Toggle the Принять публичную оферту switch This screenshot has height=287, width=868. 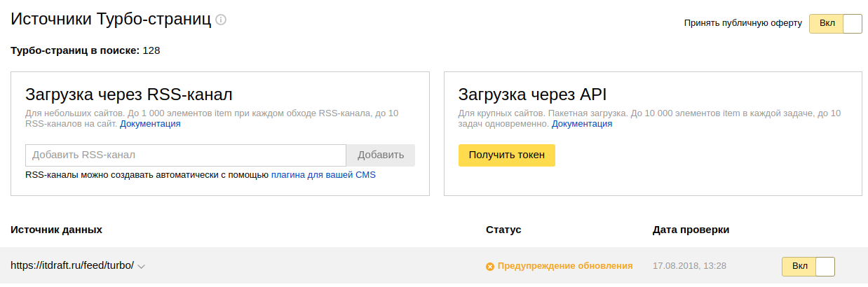[835, 23]
